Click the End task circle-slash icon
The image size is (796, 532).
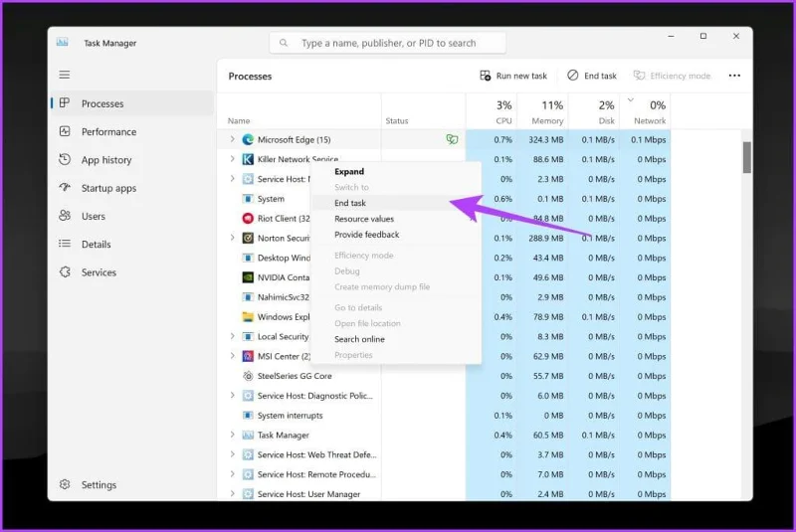[x=573, y=75]
